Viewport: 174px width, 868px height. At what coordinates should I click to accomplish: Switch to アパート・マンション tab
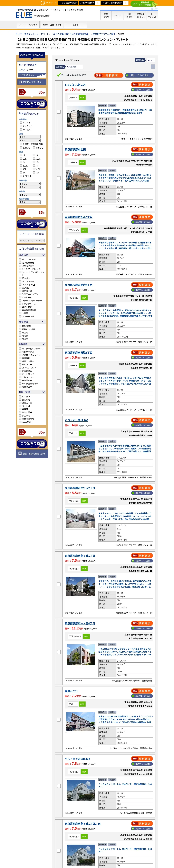click(x=28, y=25)
